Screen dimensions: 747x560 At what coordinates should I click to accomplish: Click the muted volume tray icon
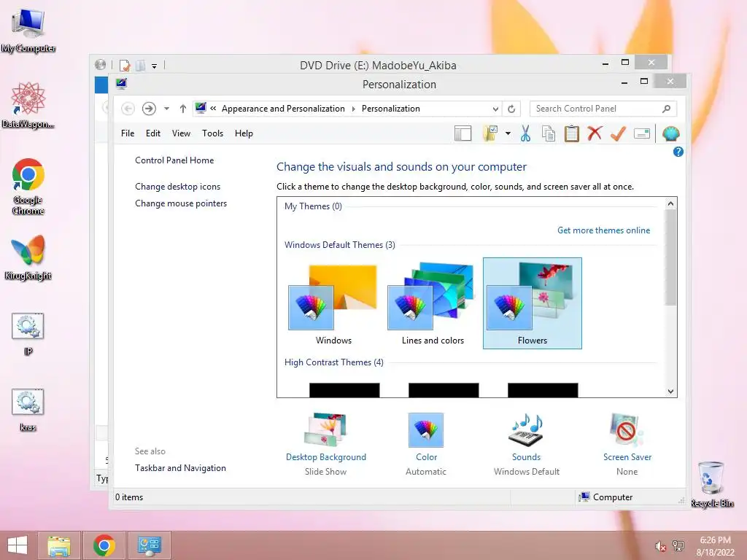[x=660, y=546]
